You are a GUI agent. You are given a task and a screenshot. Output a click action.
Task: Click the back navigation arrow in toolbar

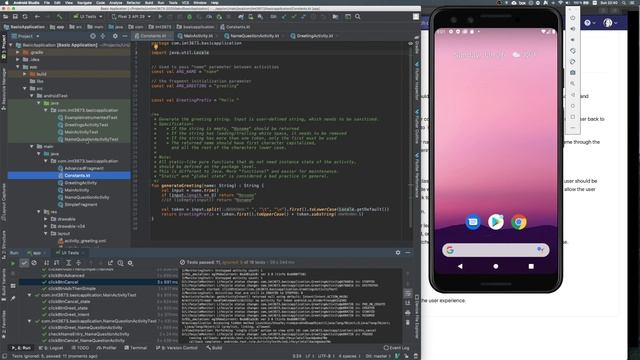[37, 17]
